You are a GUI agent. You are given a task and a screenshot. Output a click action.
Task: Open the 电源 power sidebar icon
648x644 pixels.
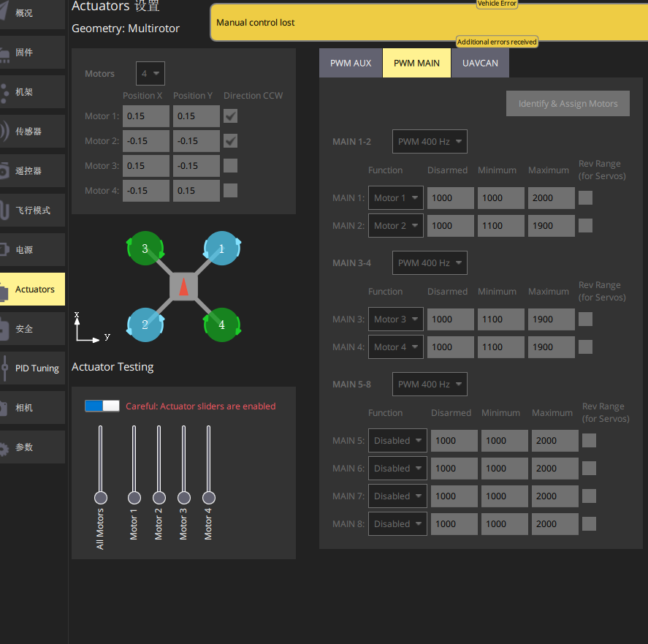(x=4, y=250)
